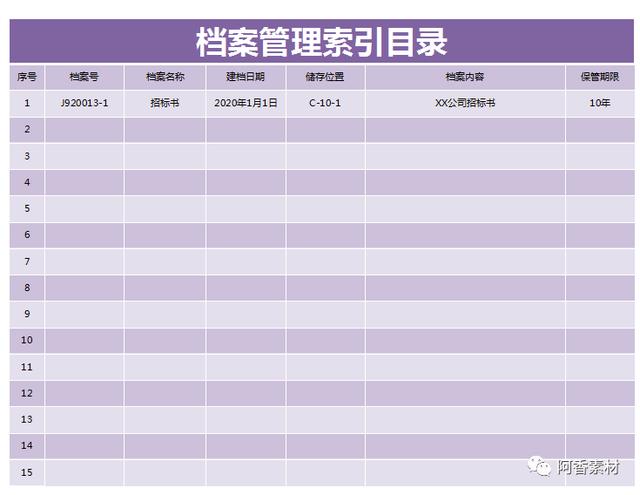Select the row number 12 cell
The image size is (640, 495).
coord(27,393)
